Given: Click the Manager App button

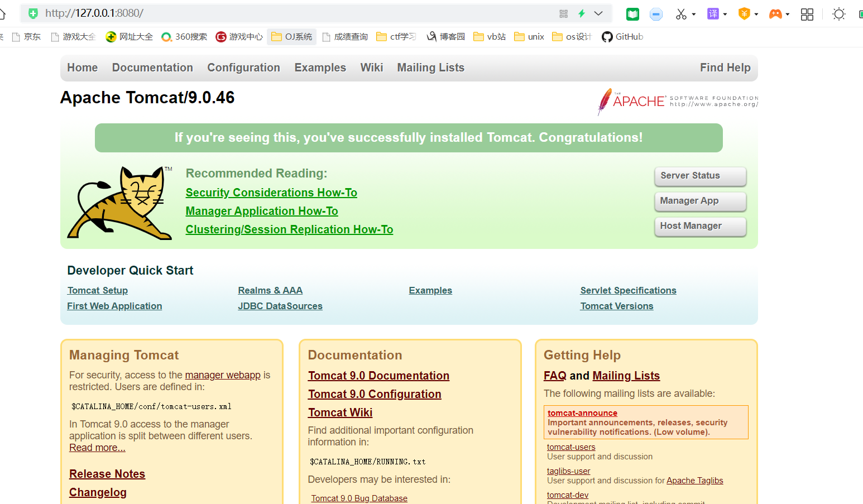Looking at the screenshot, I should [701, 201].
